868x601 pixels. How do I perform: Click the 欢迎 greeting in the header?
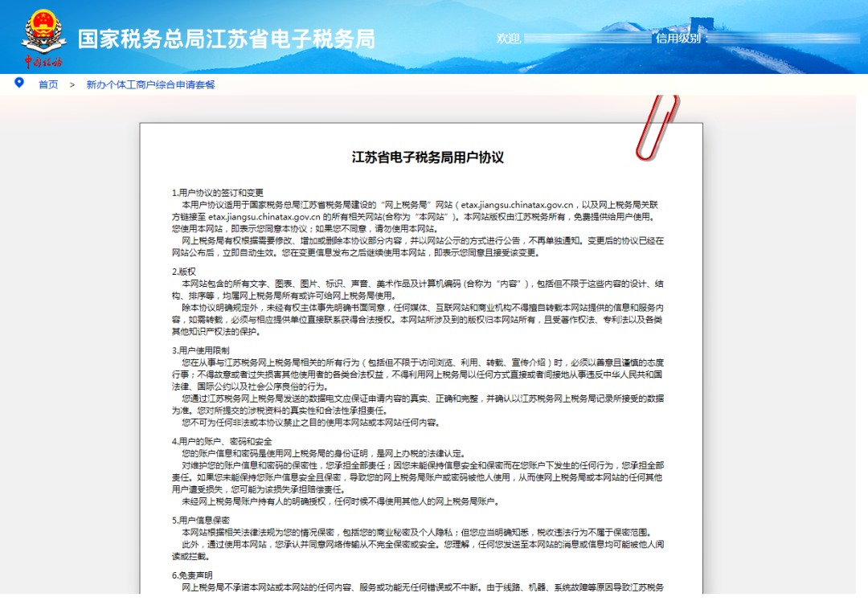click(x=509, y=39)
